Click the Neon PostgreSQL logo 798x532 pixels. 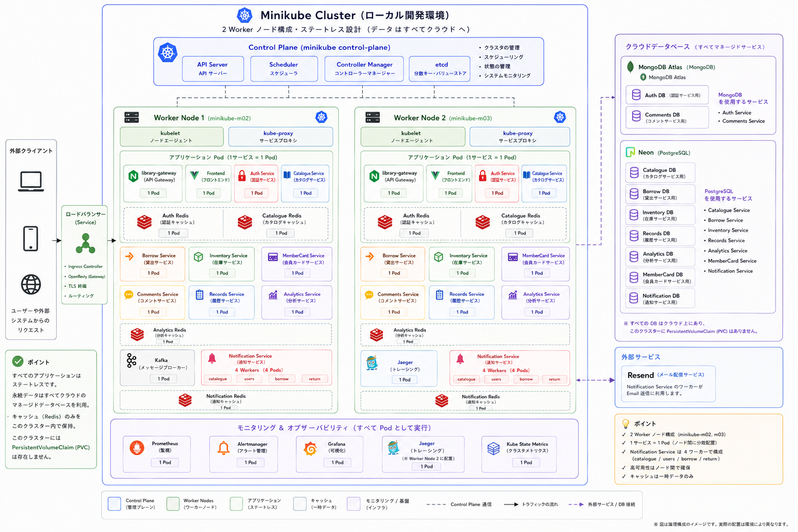coord(631,152)
